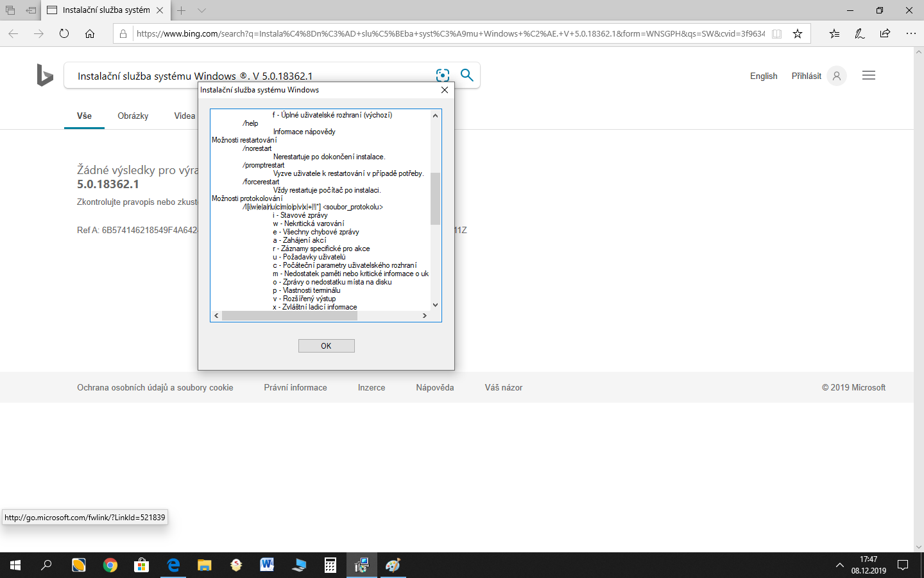Image resolution: width=924 pixels, height=578 pixels.
Task: Open Microsoft Word from the taskbar
Action: (x=267, y=565)
